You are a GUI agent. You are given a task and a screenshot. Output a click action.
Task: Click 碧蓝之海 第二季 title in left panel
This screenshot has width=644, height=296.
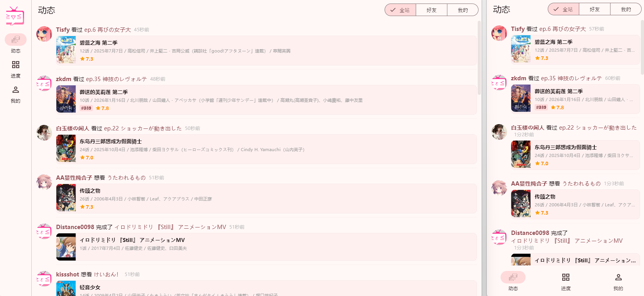[99, 43]
